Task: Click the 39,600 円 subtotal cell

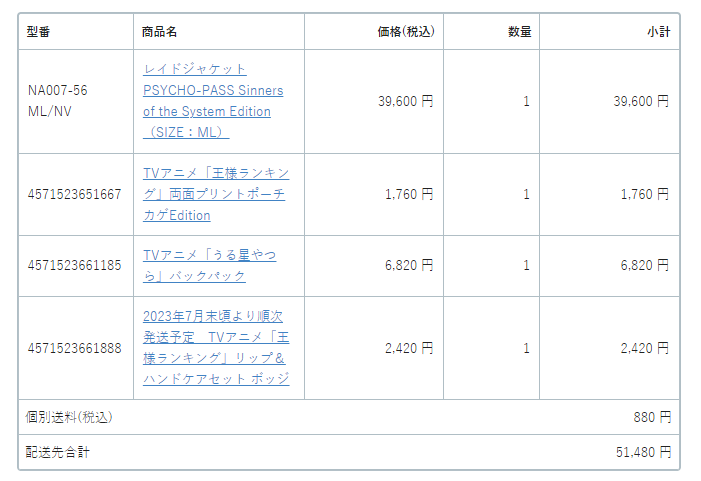Action: point(641,101)
